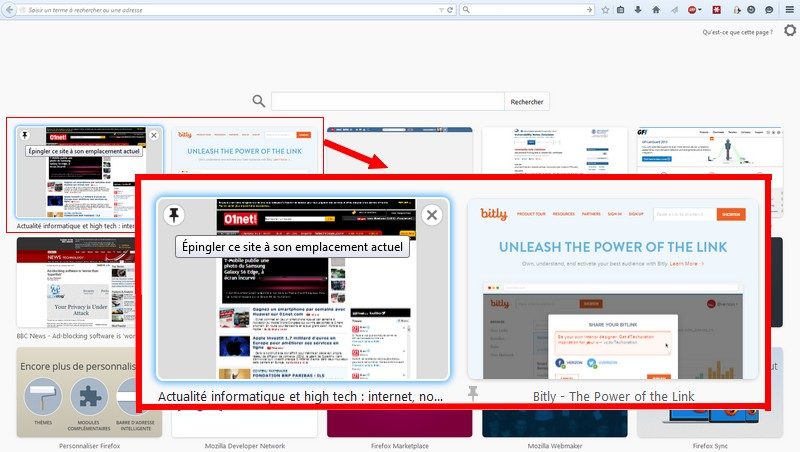Open the Firefox Marketplace tile
This screenshot has height=452, width=800.
pyautogui.click(x=399, y=423)
